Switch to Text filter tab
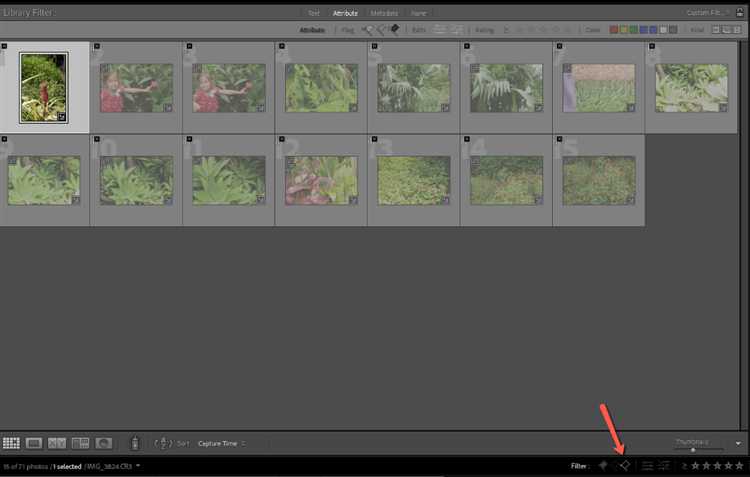This screenshot has height=477, width=750. [314, 13]
